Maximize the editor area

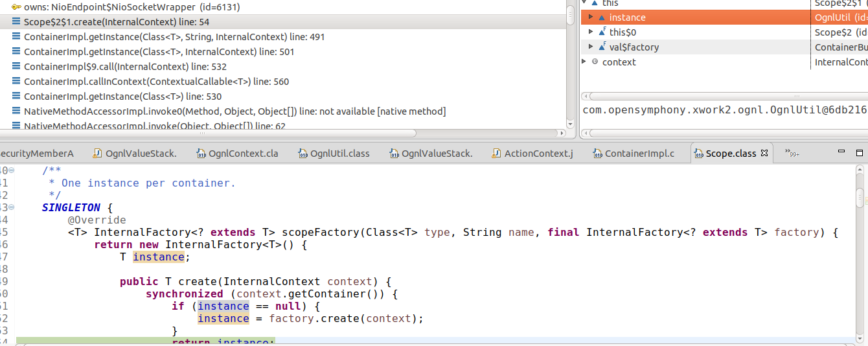tap(859, 153)
